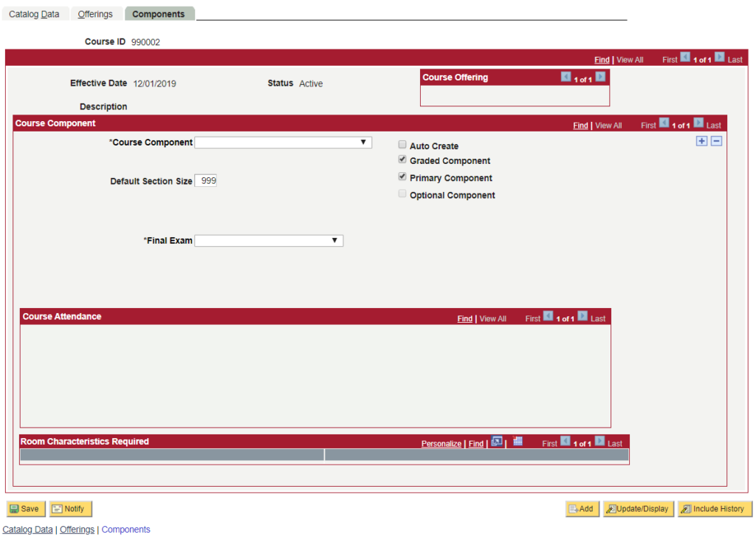Click Personalize link in Room Characteristics

pyautogui.click(x=441, y=444)
